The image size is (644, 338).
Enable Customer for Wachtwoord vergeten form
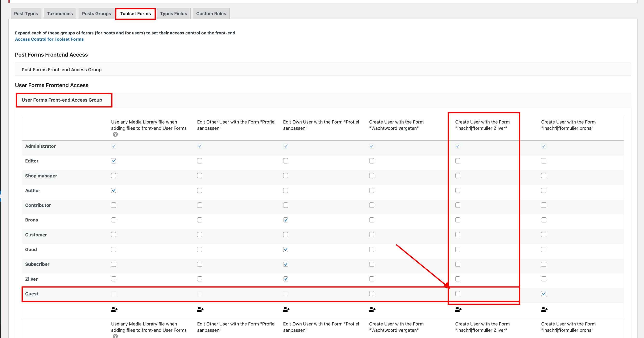(x=372, y=235)
